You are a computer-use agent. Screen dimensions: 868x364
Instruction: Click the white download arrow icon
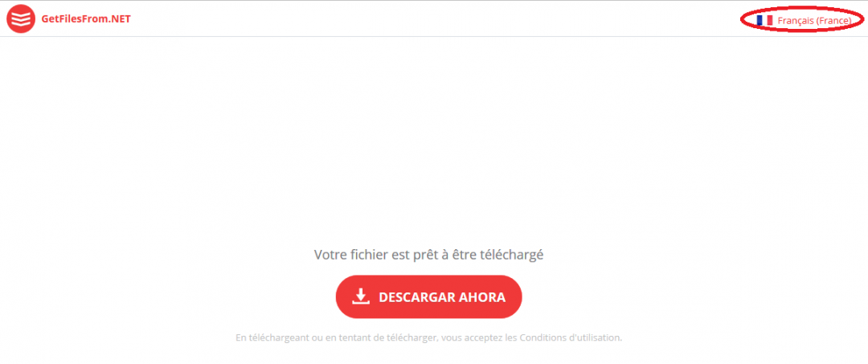click(x=360, y=297)
